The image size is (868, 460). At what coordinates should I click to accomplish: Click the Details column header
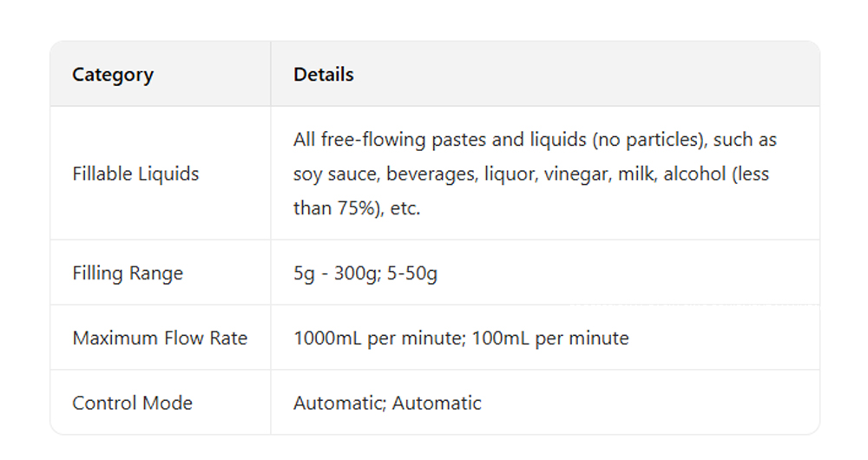point(323,75)
